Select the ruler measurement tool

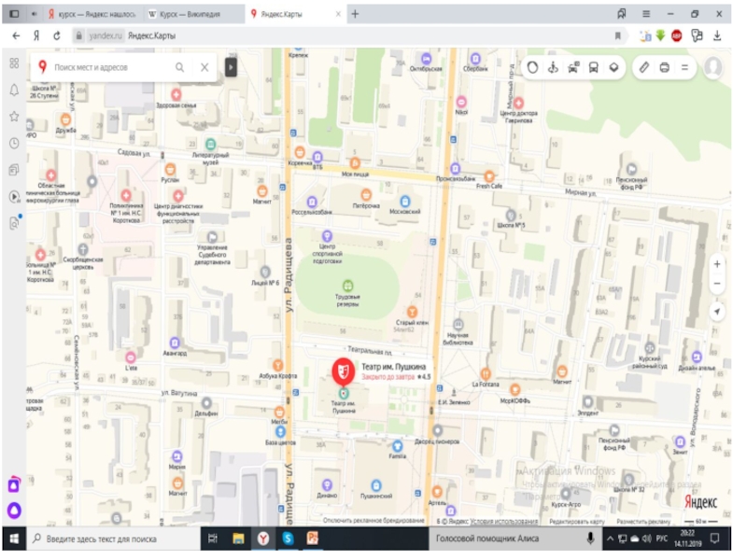(x=644, y=67)
